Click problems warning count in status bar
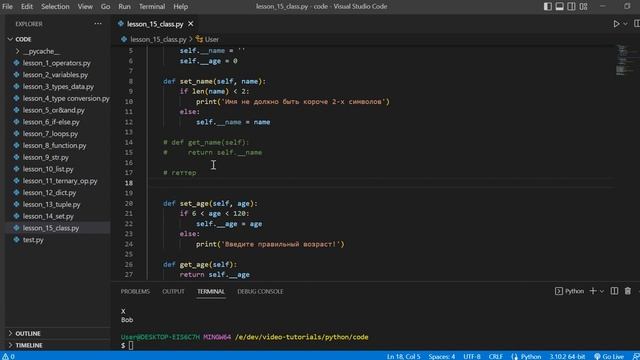Viewport: 640px width, 360px height. 9,356
